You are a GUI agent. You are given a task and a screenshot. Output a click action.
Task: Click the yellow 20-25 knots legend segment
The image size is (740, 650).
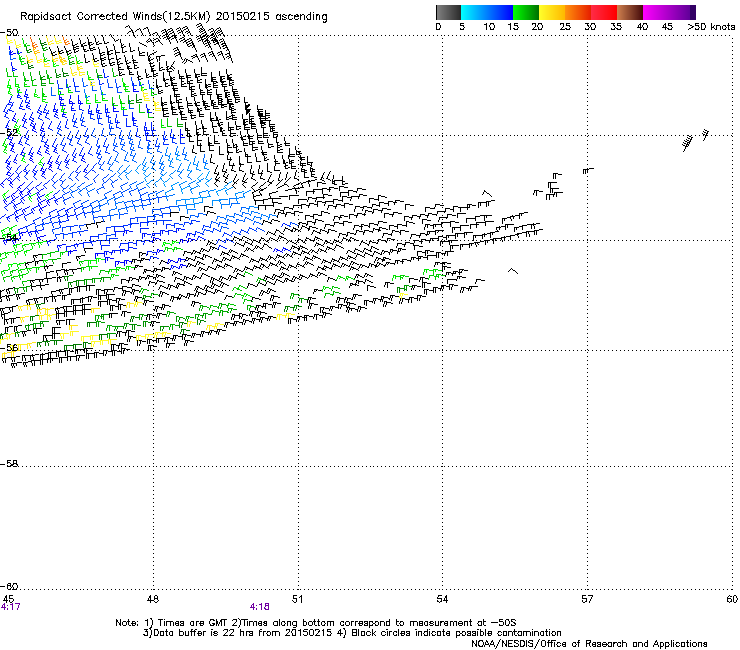552,12
